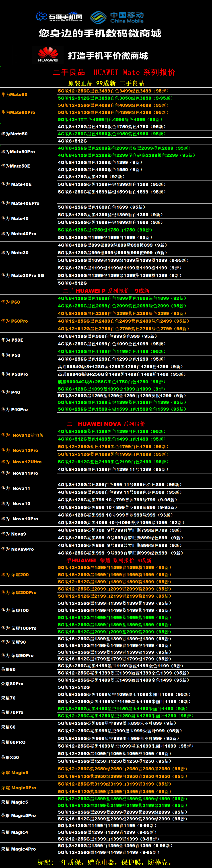Click the China Mobile logo
This screenshot has height=868, width=212.
(x=117, y=17)
